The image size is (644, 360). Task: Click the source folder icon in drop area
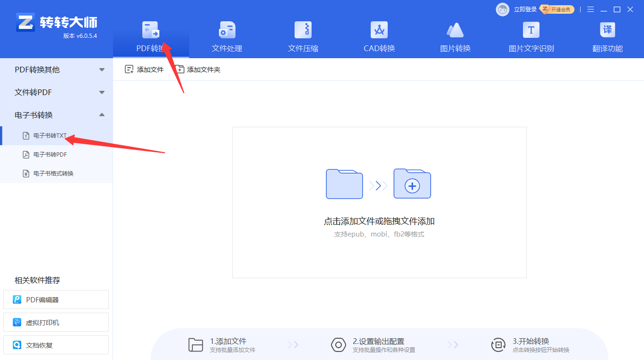[344, 184]
